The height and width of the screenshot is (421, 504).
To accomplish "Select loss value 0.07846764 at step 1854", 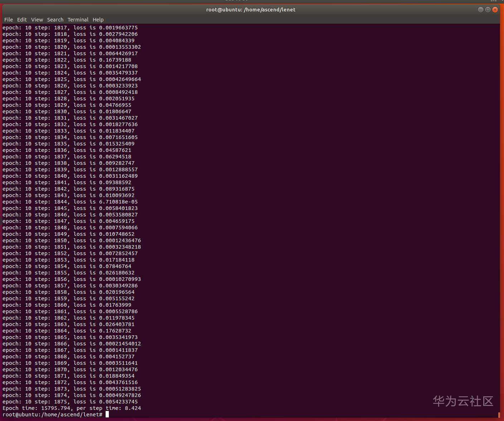I will tap(115, 266).
